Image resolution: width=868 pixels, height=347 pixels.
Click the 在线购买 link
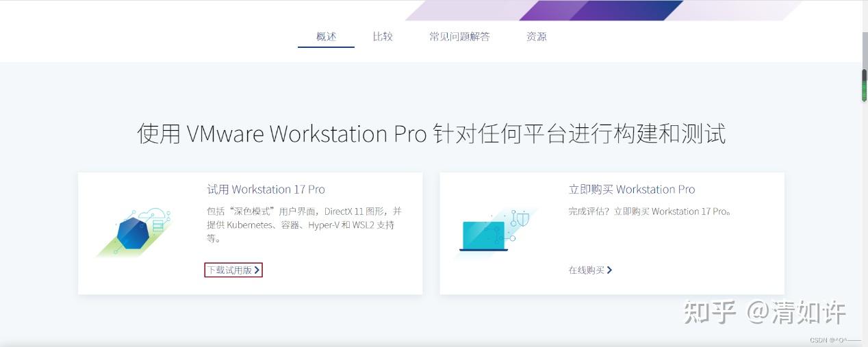590,270
